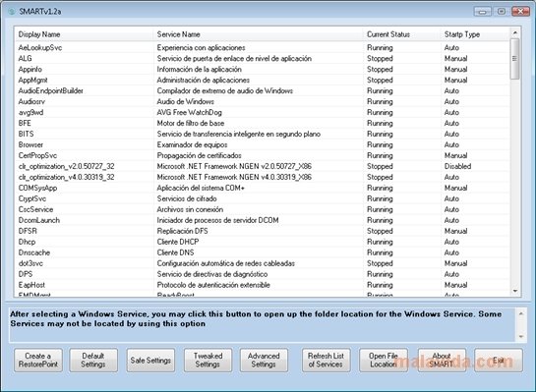Click 'Servicios de cifrado' service name

point(187,198)
